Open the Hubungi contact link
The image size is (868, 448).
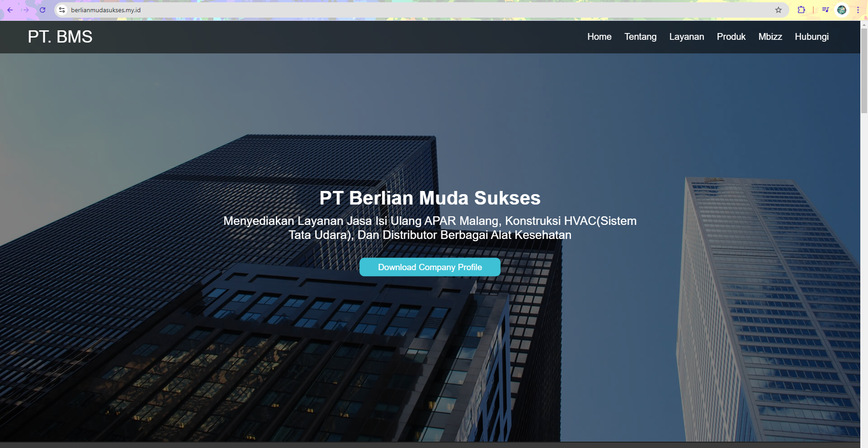click(x=811, y=37)
